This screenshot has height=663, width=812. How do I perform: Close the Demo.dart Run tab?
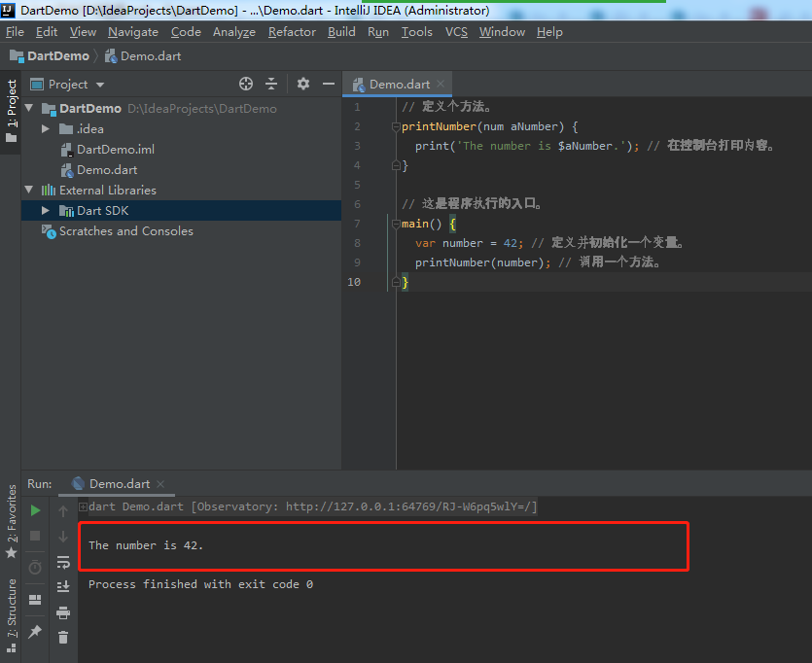click(160, 484)
